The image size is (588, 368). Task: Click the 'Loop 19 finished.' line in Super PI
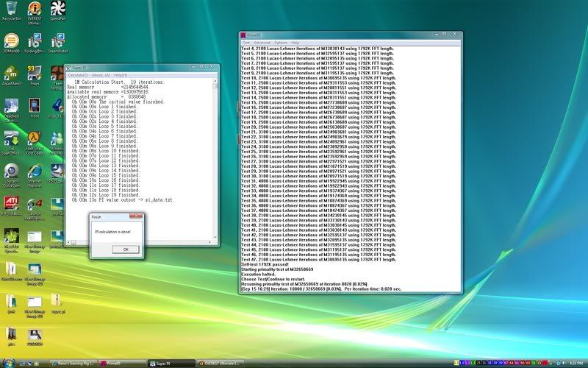(119, 195)
